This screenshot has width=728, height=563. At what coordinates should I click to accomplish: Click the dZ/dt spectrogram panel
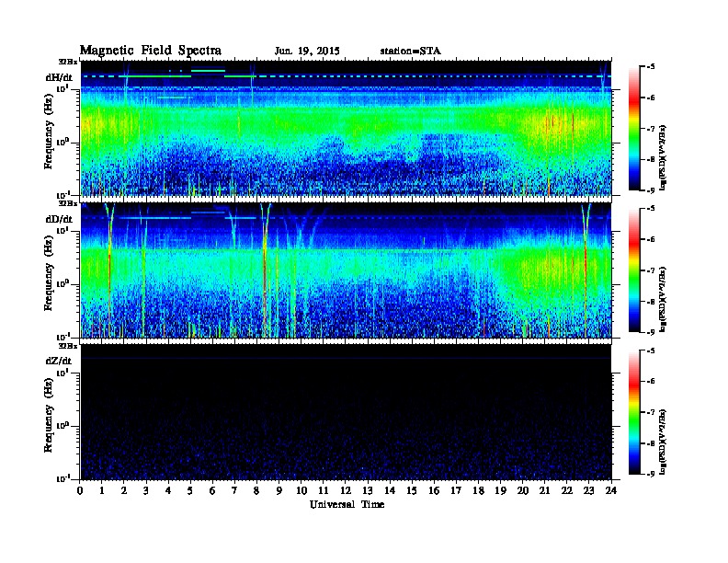pyautogui.click(x=346, y=412)
